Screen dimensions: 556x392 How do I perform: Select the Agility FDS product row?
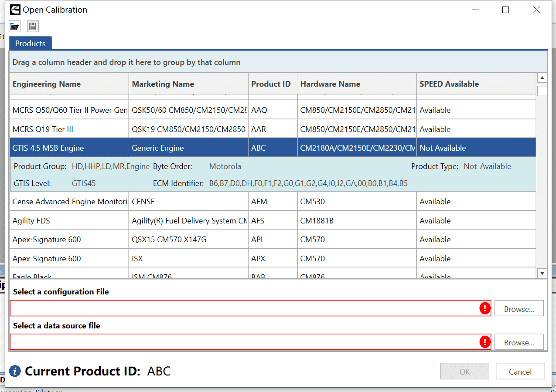pos(273,221)
